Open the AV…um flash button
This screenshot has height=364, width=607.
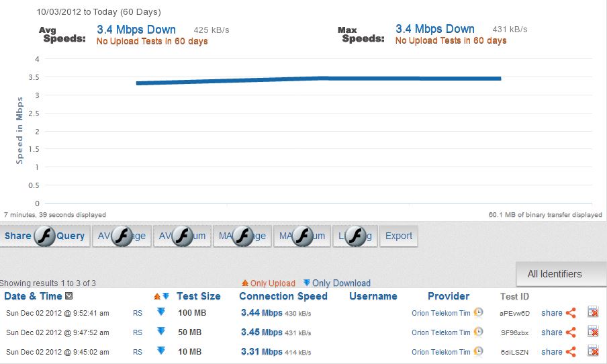pyautogui.click(x=182, y=236)
